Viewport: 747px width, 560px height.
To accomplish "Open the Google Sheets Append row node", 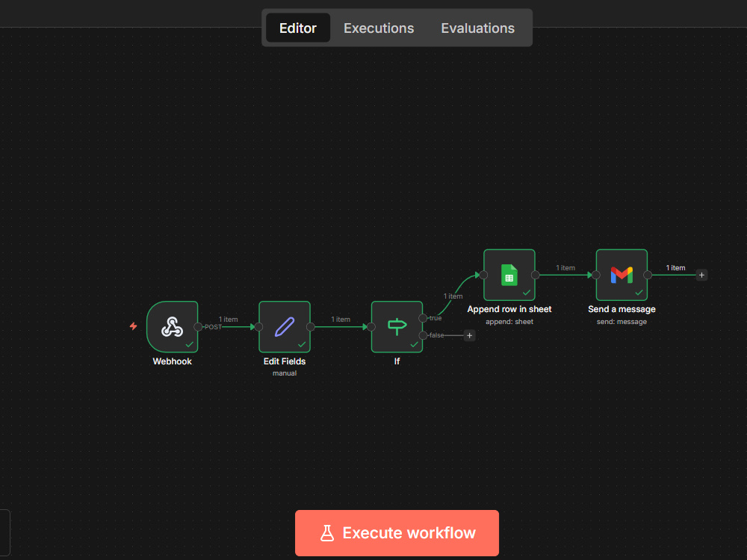I will tap(509, 275).
